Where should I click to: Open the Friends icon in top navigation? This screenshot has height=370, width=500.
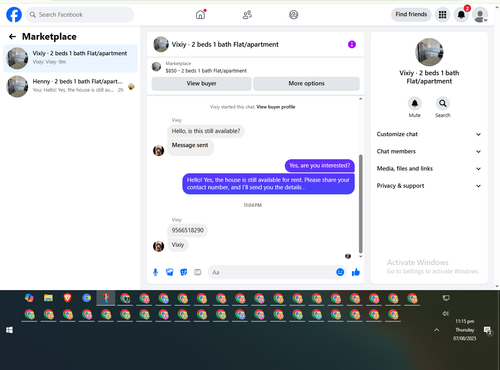tap(247, 15)
